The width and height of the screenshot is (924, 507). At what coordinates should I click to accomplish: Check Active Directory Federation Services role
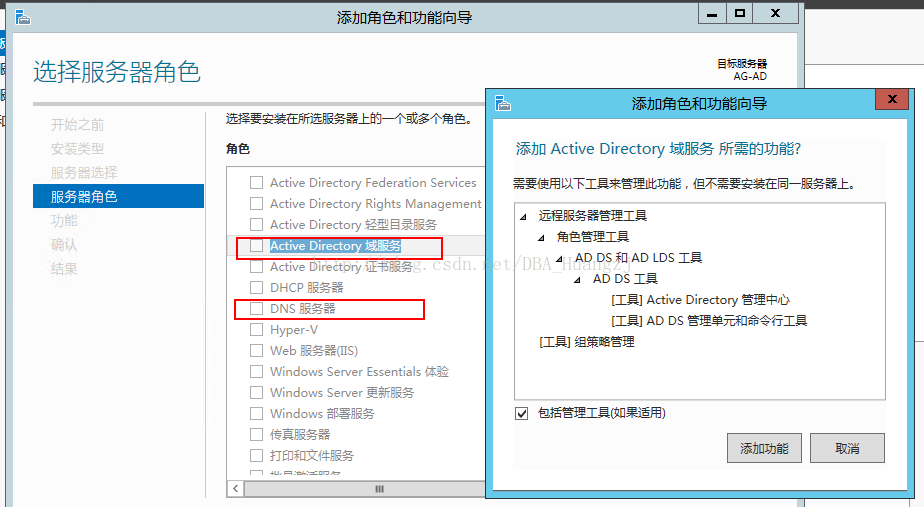(256, 183)
